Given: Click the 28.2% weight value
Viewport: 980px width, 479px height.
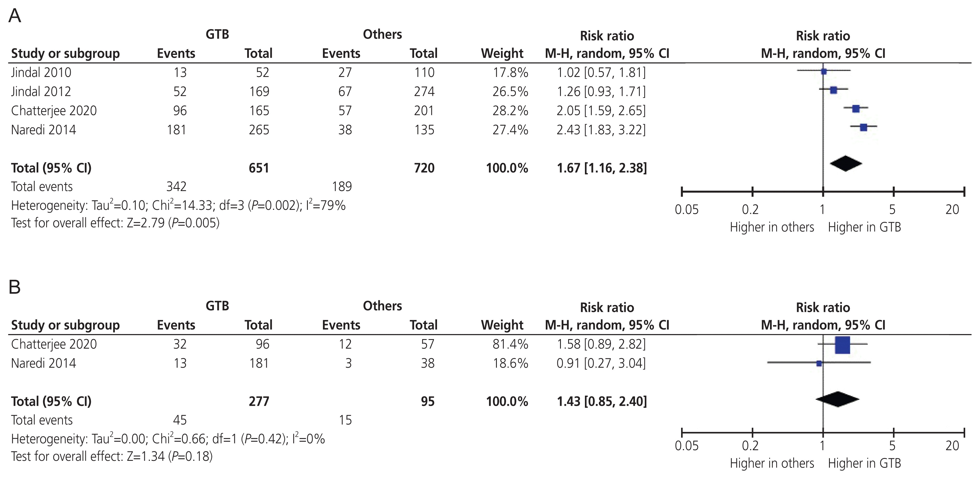Looking at the screenshot, I should click(510, 111).
